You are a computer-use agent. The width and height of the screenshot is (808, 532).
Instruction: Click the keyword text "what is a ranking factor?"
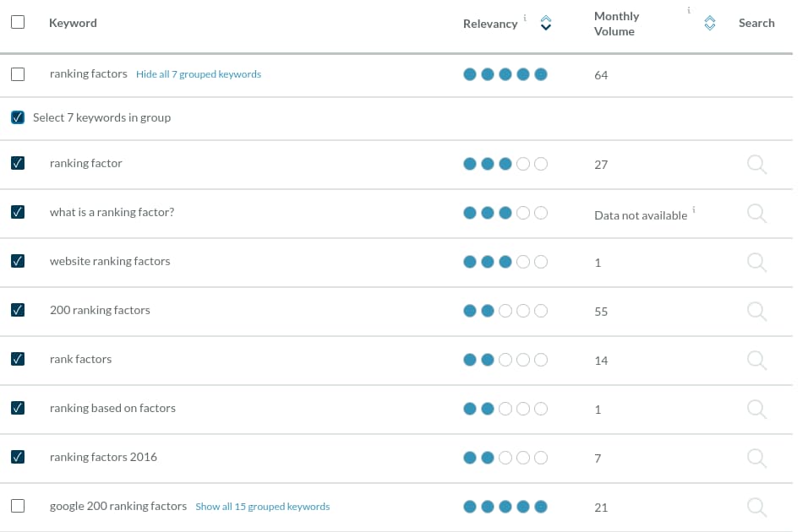tap(112, 213)
